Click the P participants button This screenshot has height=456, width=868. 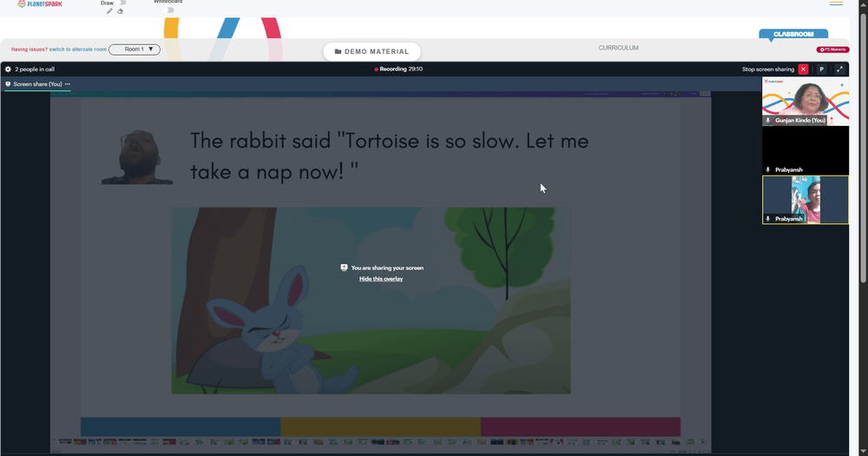click(821, 69)
